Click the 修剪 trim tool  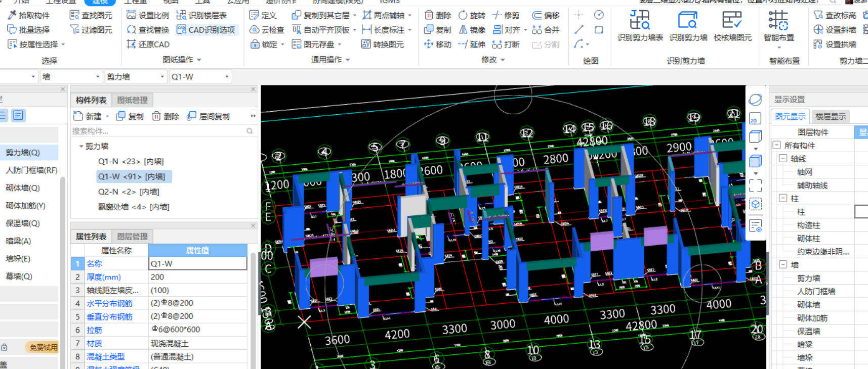506,15
